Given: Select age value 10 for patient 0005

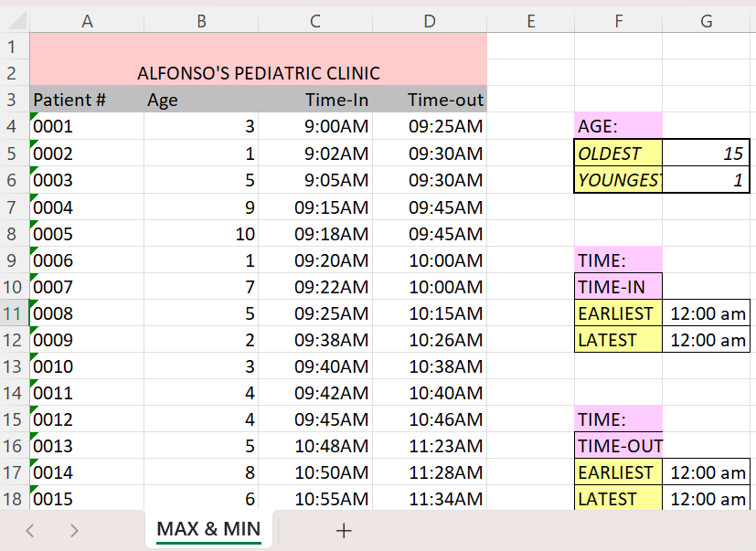Looking at the screenshot, I should point(201,234).
